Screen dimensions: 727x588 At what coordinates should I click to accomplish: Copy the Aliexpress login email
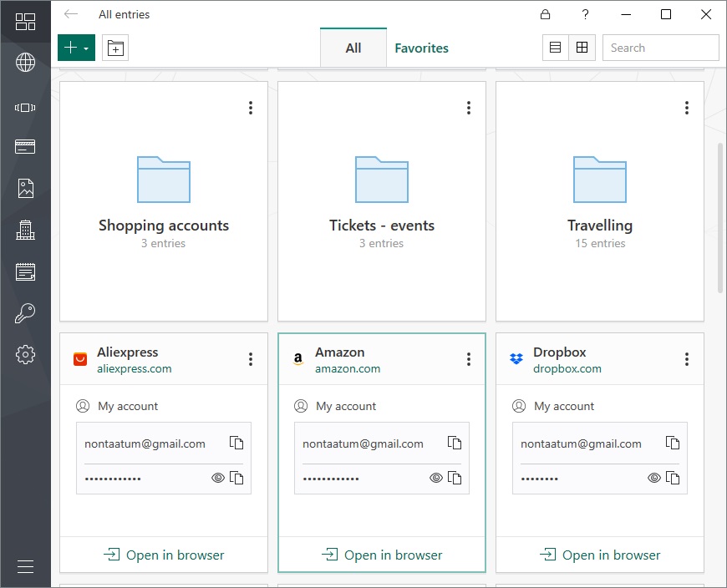(x=236, y=444)
